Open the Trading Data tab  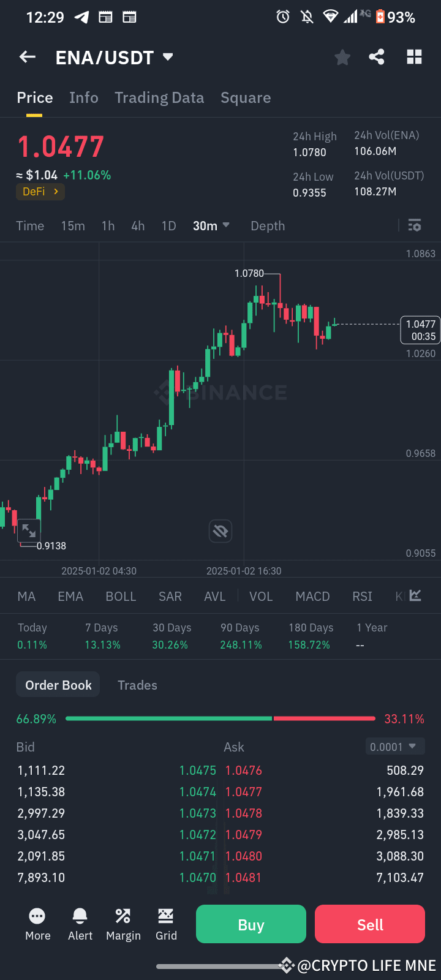(159, 97)
